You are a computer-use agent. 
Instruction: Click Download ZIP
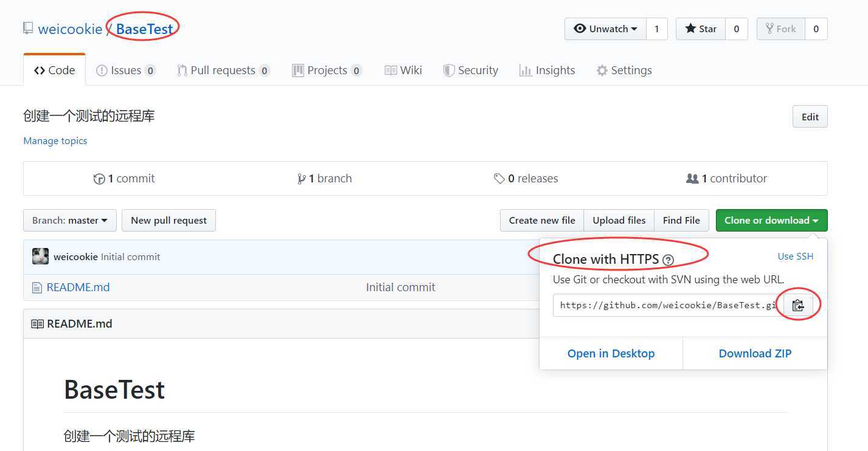pos(755,354)
